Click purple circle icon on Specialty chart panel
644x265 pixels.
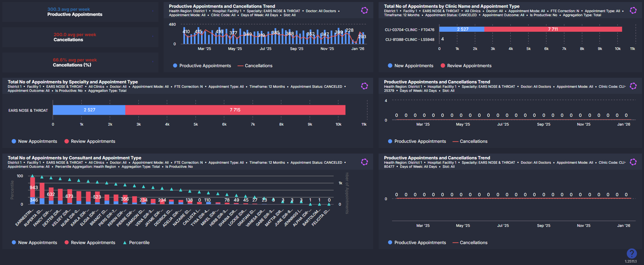(364, 86)
